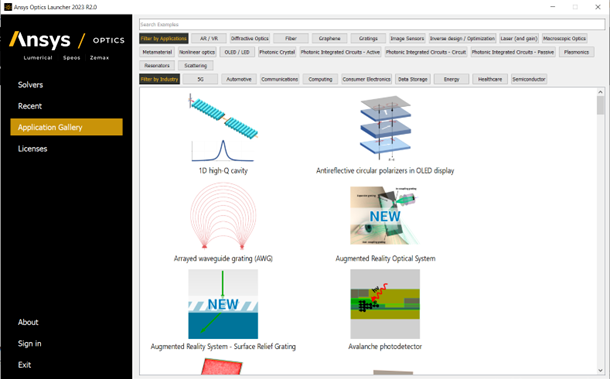Screen dimensions: 610x379
Task: Click the About link
Action: pos(28,322)
